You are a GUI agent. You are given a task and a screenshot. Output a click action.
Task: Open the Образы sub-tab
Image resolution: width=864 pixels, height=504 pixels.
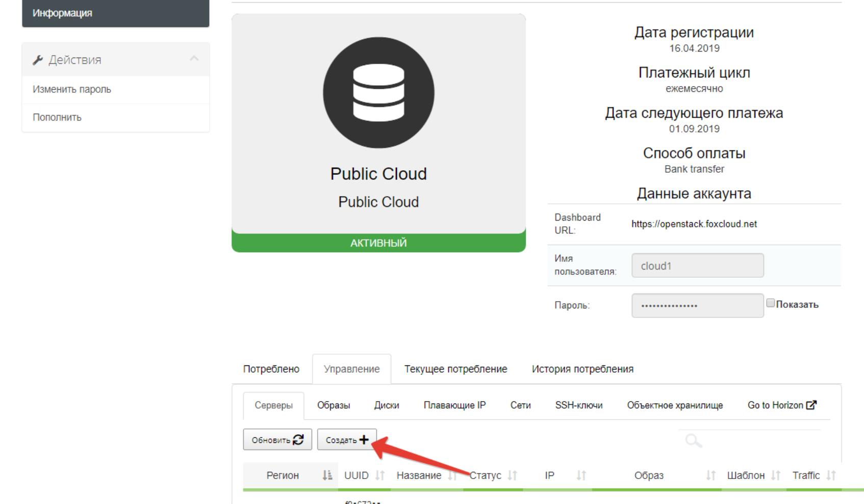click(x=334, y=406)
